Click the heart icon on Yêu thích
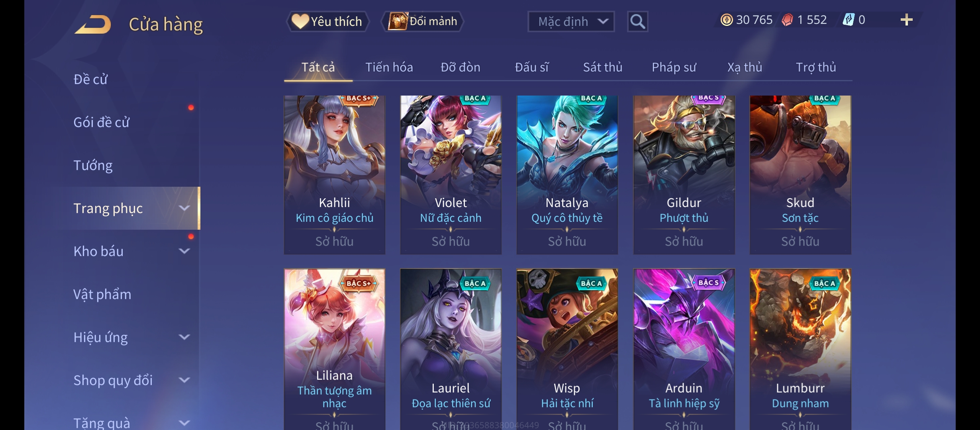This screenshot has height=430, width=980. pos(300,21)
